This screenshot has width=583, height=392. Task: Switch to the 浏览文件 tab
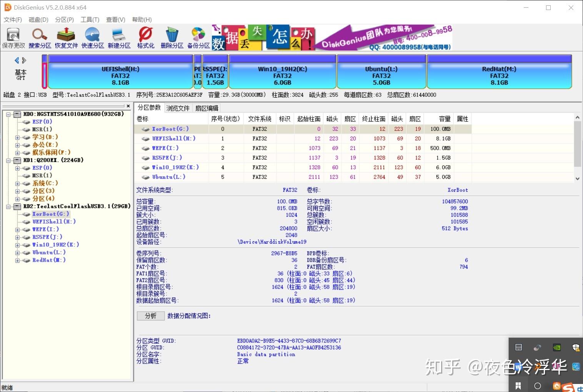(177, 108)
